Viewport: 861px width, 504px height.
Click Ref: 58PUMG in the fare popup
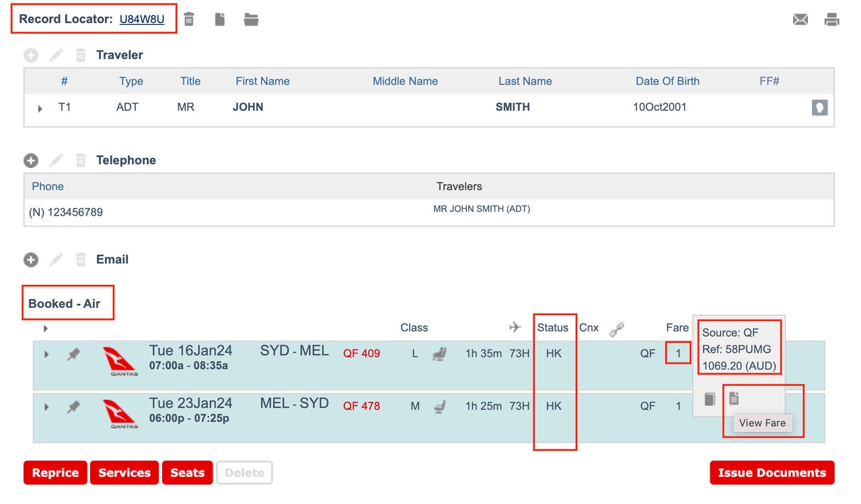737,349
